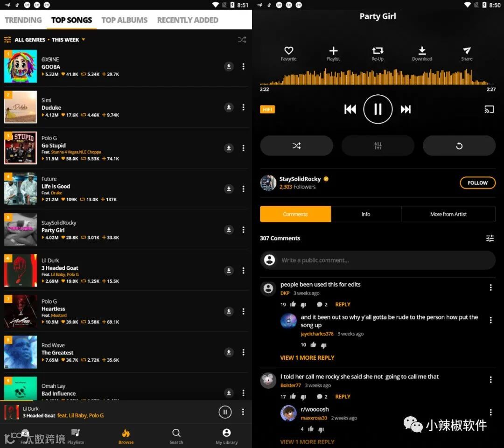This screenshot has height=448, width=504.
Task: Open the Drake featured artist link
Action: pyautogui.click(x=56, y=193)
